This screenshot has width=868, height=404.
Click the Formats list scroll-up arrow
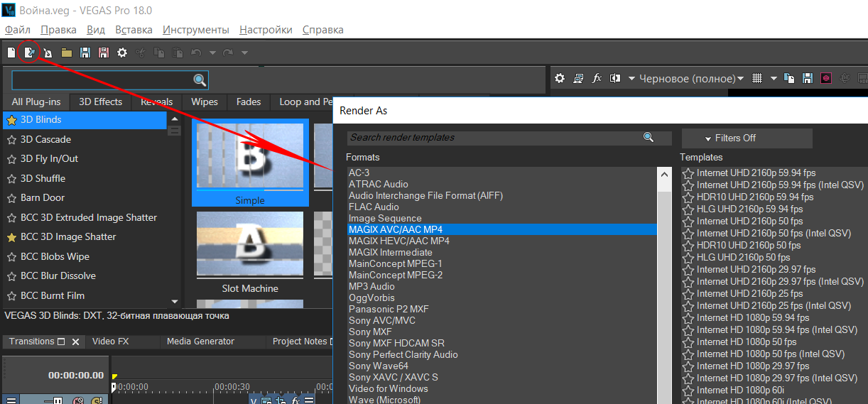tap(665, 174)
